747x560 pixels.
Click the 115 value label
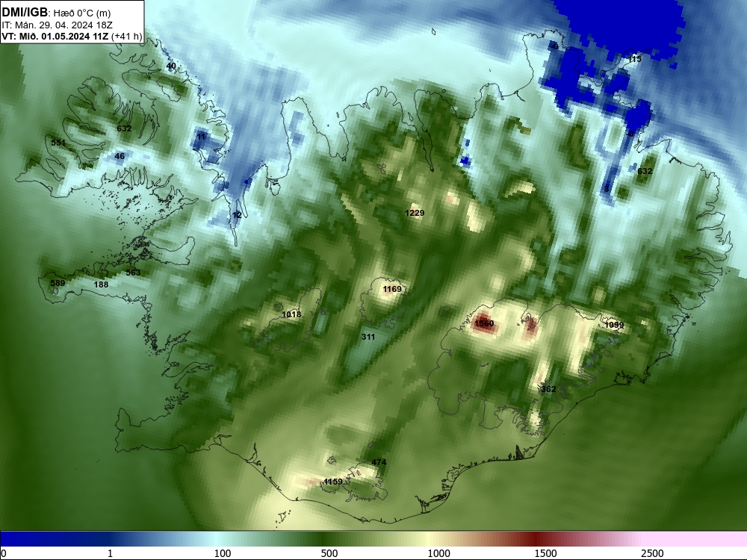(634, 59)
